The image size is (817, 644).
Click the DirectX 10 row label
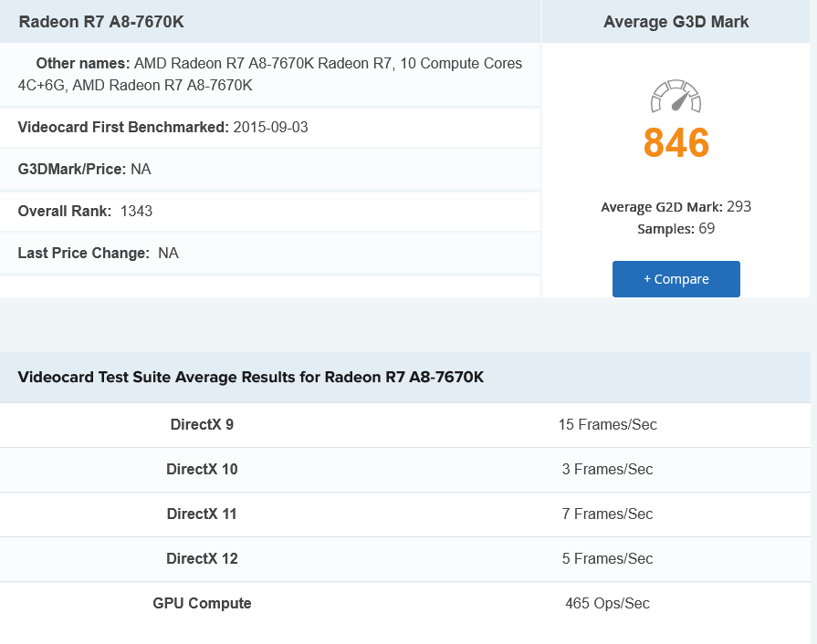[x=202, y=470]
